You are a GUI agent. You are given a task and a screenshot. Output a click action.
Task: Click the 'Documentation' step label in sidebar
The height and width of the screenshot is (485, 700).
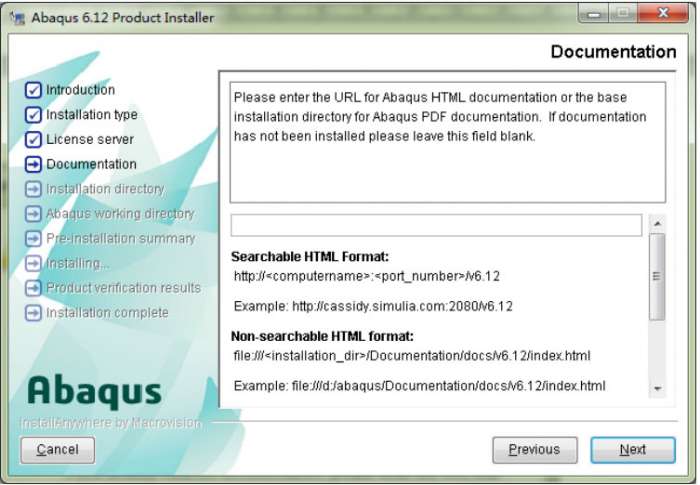click(x=92, y=164)
